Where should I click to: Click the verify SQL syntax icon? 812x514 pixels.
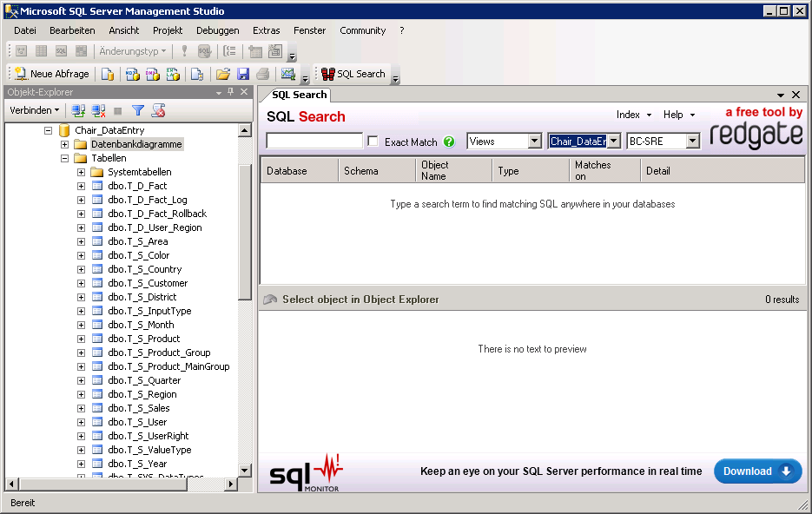pos(205,50)
